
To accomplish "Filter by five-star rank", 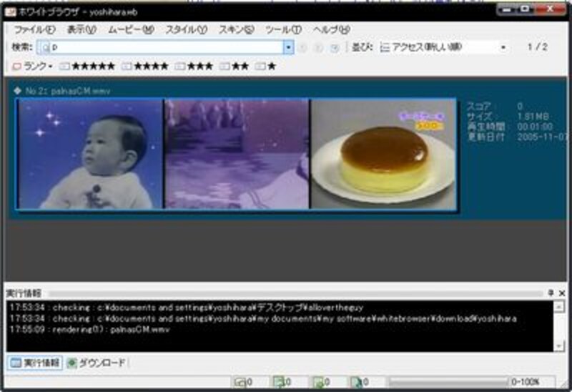I will click(x=87, y=67).
